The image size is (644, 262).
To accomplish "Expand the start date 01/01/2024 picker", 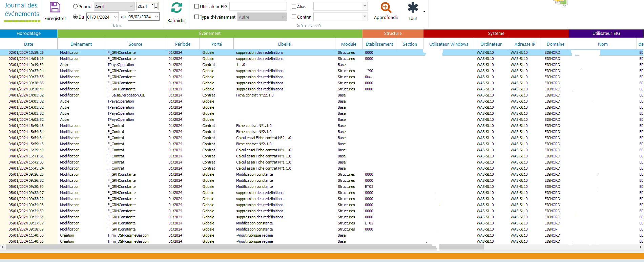I will click(x=116, y=17).
